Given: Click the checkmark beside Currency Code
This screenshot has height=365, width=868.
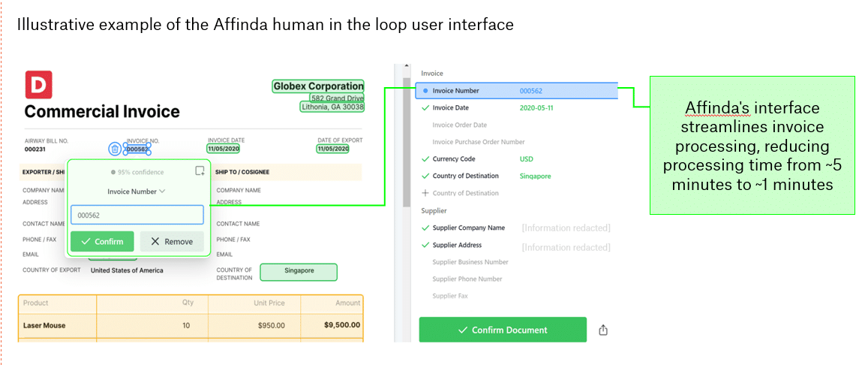Looking at the screenshot, I should point(425,159).
